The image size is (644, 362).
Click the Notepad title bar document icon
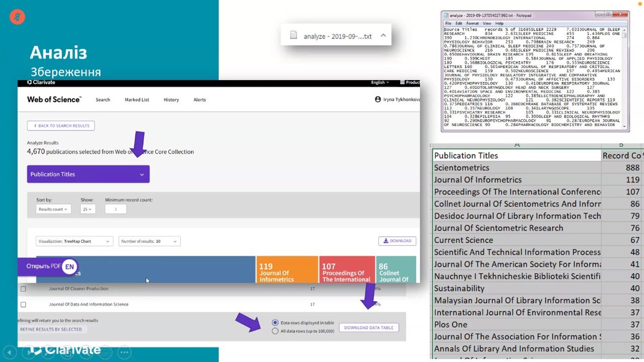click(x=446, y=15)
